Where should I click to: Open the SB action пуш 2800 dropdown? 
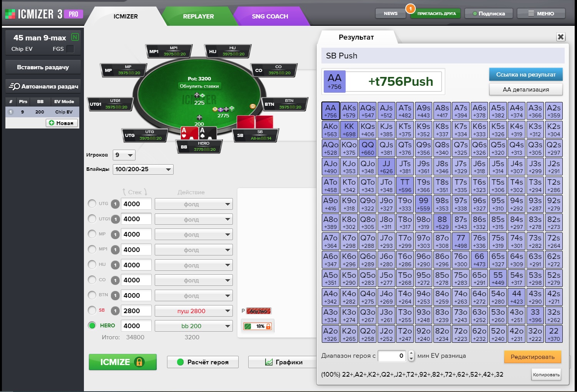click(194, 311)
